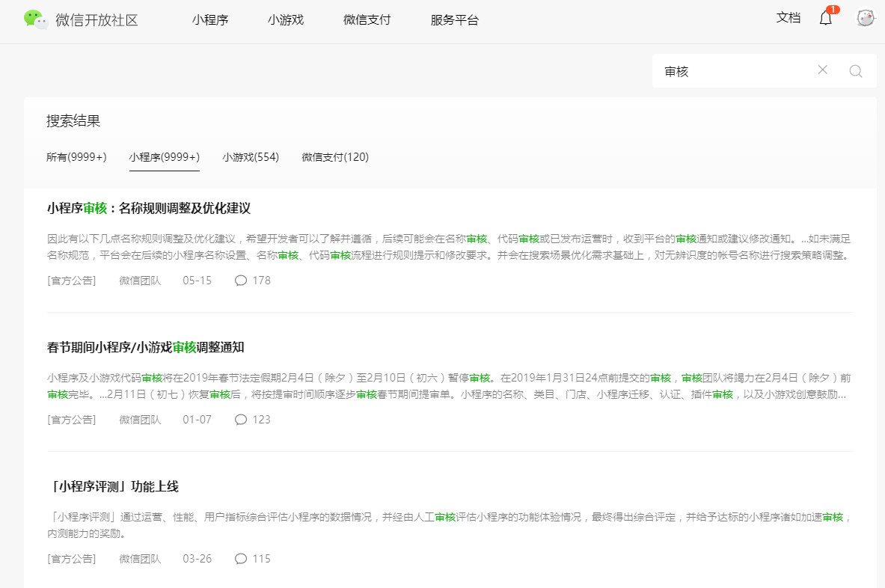The width and height of the screenshot is (885, 588).
Task: Click [官方公告] tag on 03-26 post
Action: [72, 559]
